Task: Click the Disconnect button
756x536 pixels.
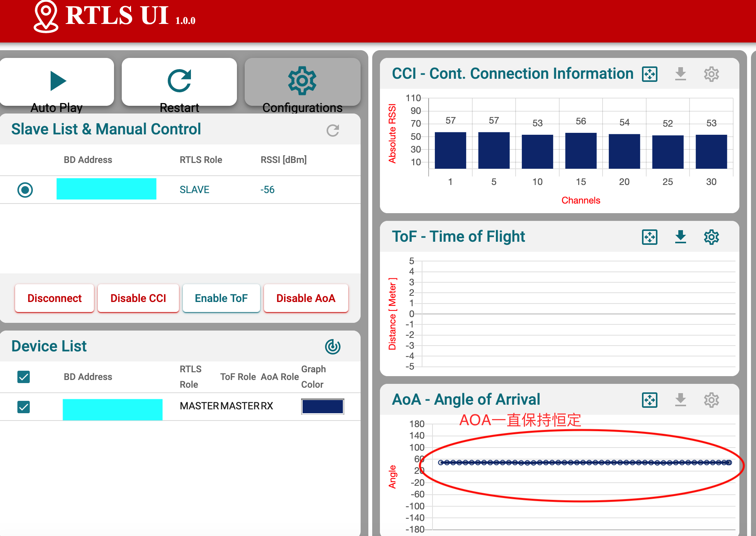Action: coord(54,298)
